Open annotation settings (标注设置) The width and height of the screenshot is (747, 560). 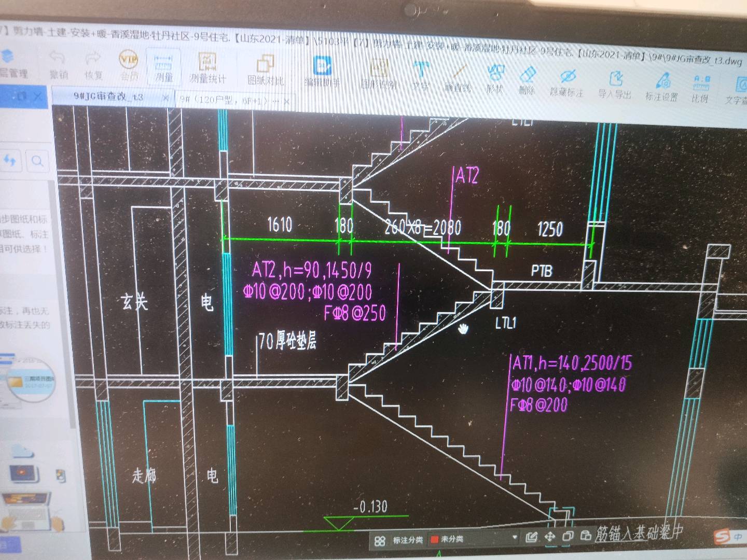point(662,87)
